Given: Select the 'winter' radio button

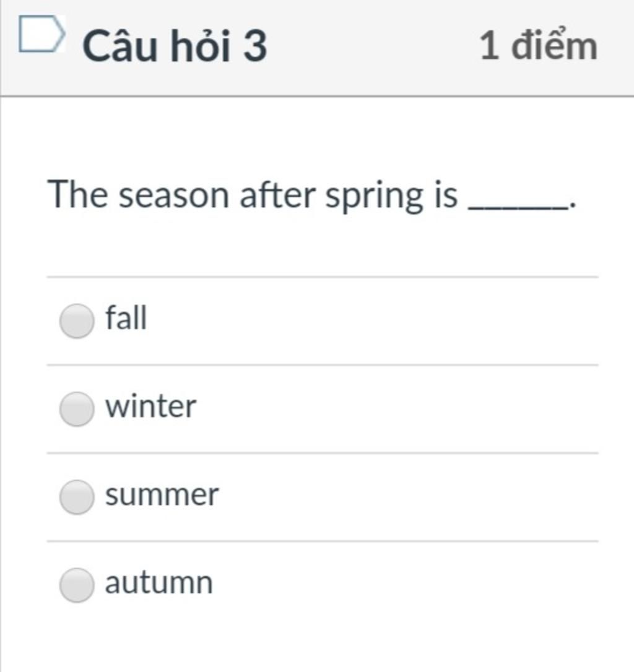Looking at the screenshot, I should 77,409.
